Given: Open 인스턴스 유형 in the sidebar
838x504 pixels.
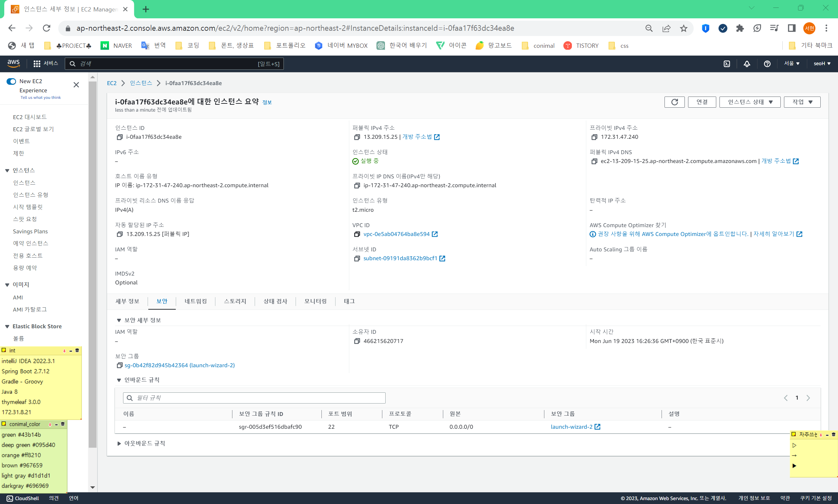Looking at the screenshot, I should point(30,195).
